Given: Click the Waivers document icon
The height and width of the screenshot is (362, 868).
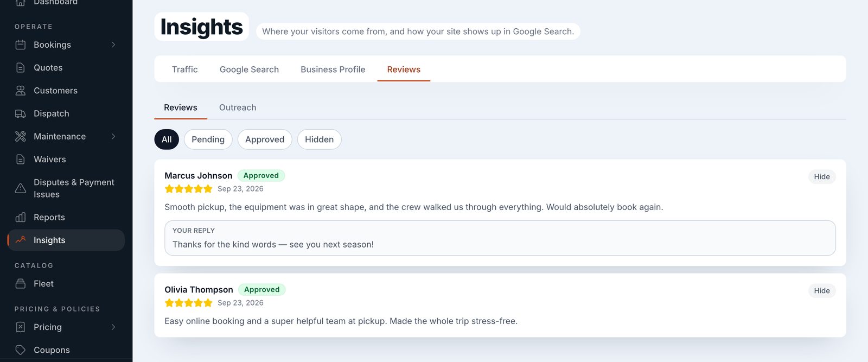Looking at the screenshot, I should point(21,159).
